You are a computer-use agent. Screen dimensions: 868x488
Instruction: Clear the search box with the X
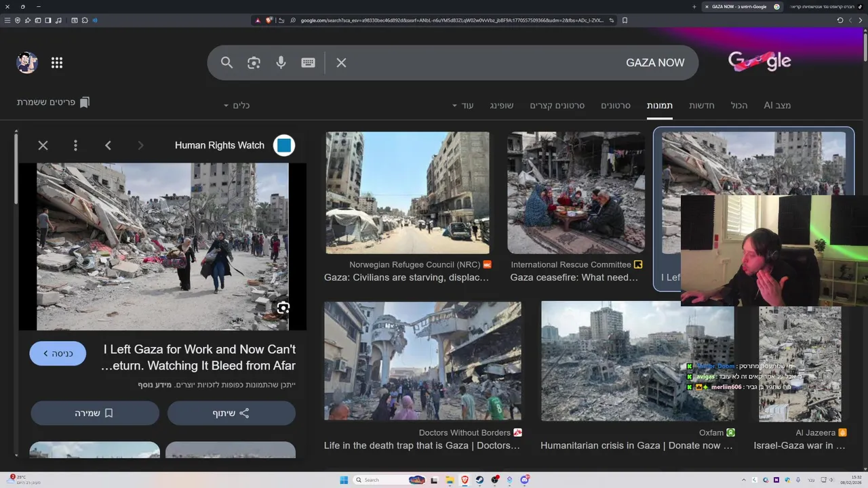(x=341, y=62)
